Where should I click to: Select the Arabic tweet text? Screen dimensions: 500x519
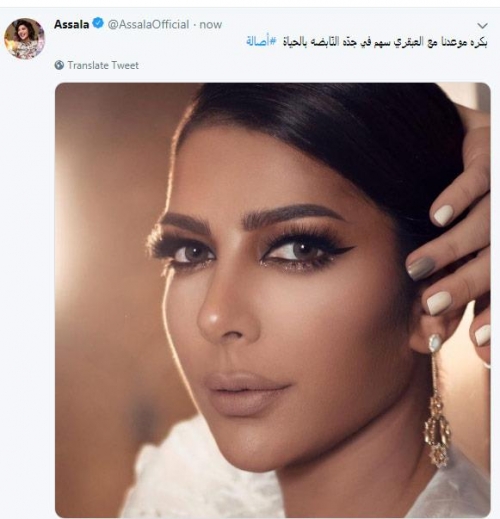coord(367,42)
